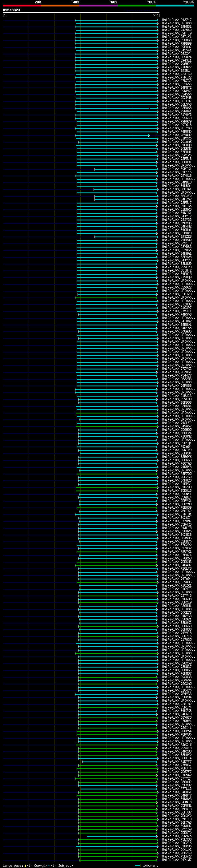Click the white query sequence bar
Viewport: 197px width, 868px height.
point(81,12)
